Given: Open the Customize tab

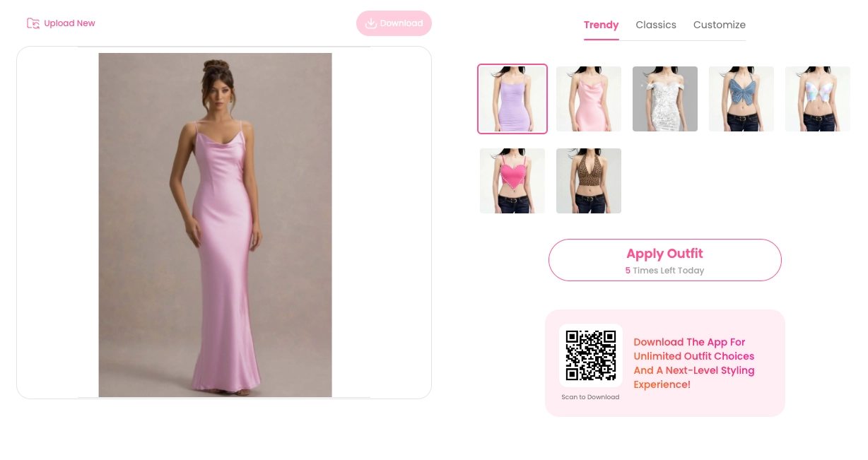Looking at the screenshot, I should (x=719, y=25).
